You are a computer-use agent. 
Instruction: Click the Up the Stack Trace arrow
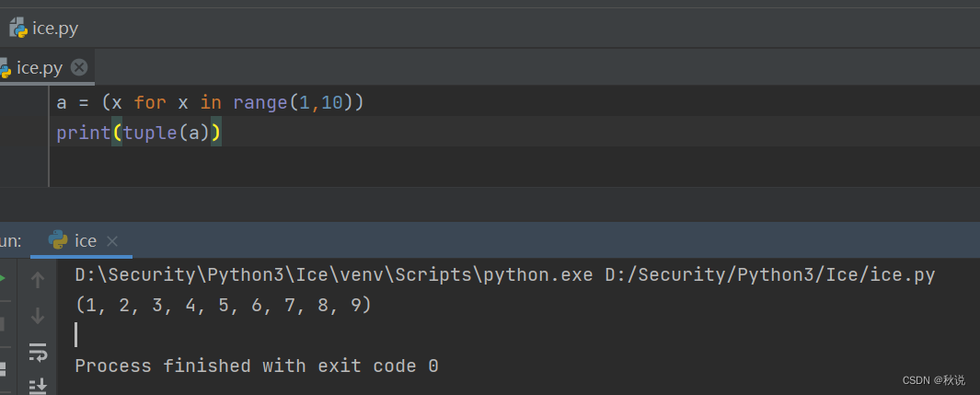38,280
